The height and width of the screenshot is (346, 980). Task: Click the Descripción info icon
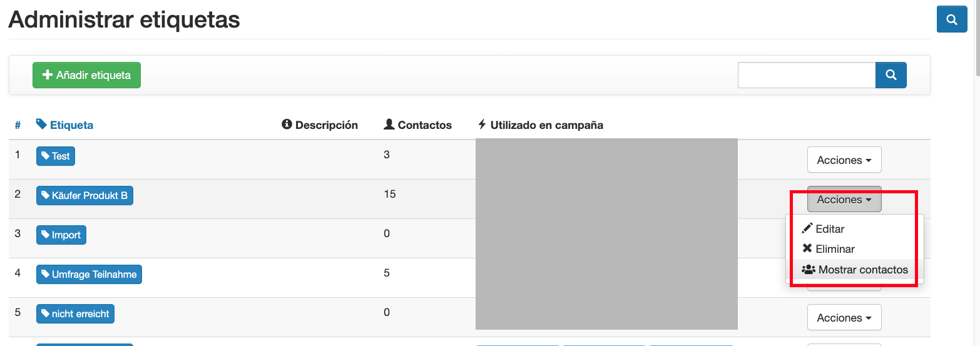pos(287,125)
